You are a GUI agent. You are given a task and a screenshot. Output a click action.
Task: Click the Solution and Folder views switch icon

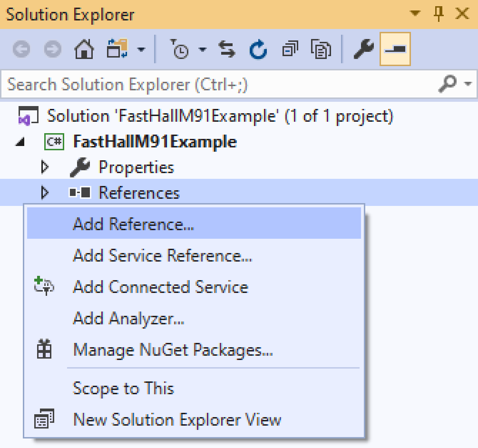(118, 49)
